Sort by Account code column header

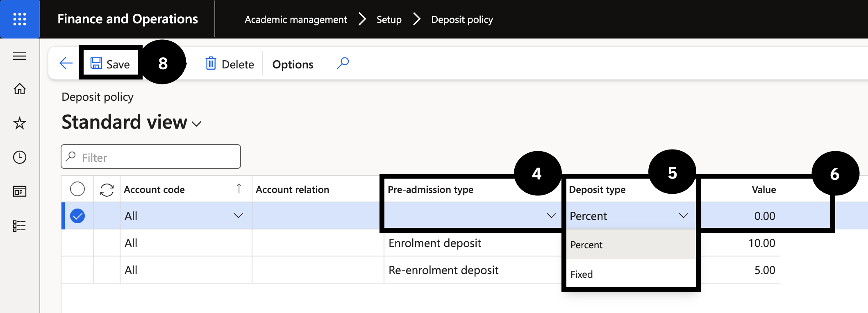(186, 189)
